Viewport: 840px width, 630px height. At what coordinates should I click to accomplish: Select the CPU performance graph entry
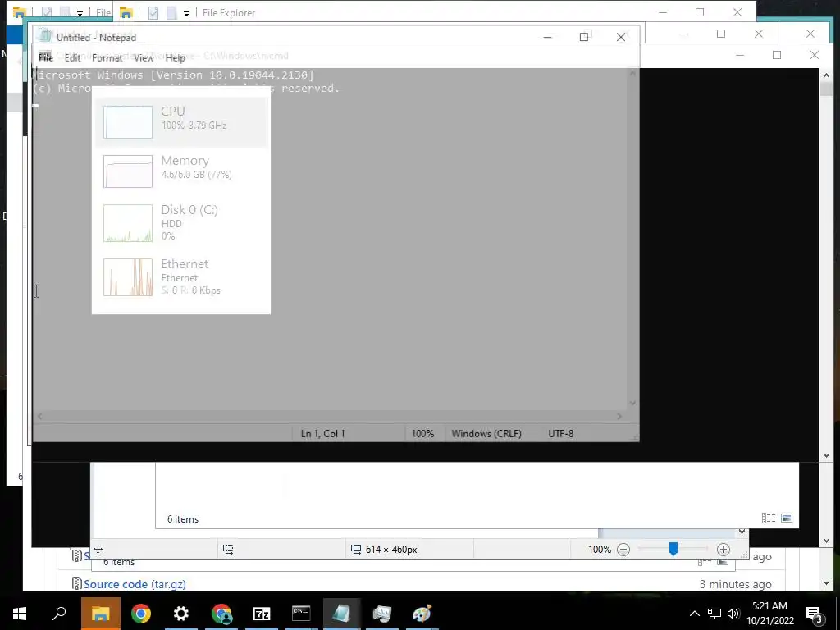(181, 121)
